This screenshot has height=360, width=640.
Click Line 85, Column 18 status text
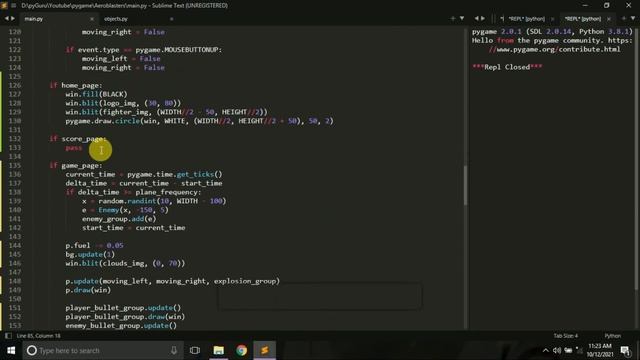coord(38,336)
